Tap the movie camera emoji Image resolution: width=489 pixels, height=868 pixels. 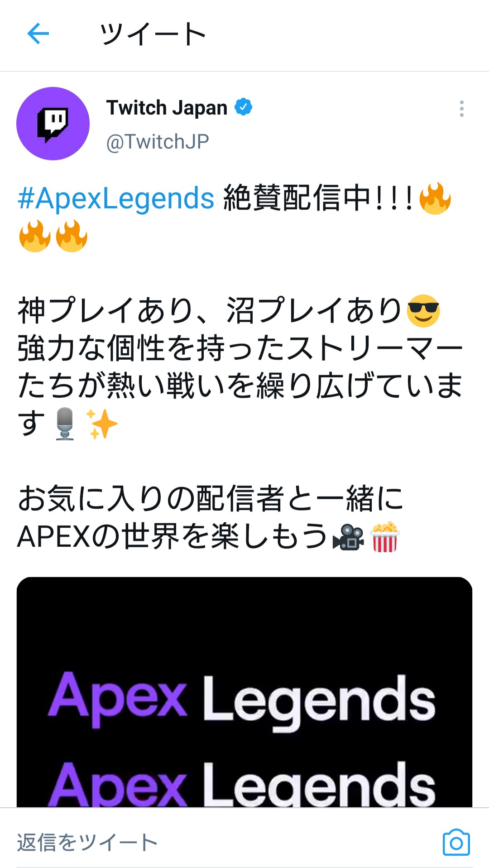point(348,537)
